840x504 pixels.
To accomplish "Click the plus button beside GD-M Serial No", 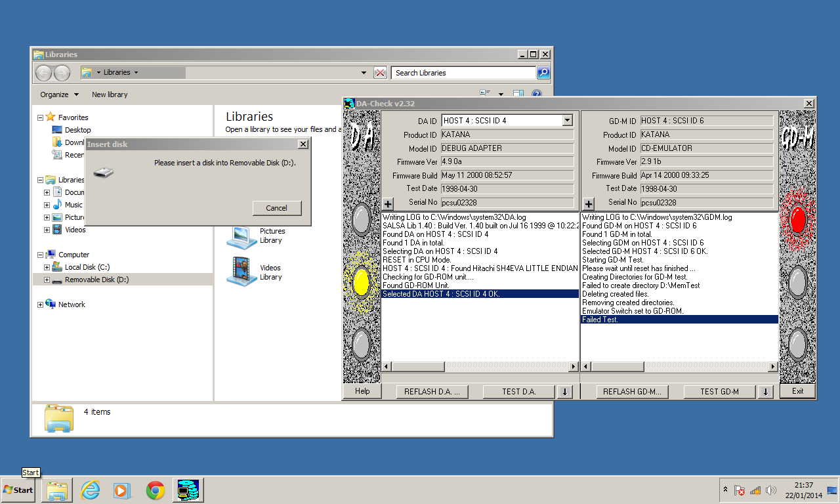I will coord(588,204).
